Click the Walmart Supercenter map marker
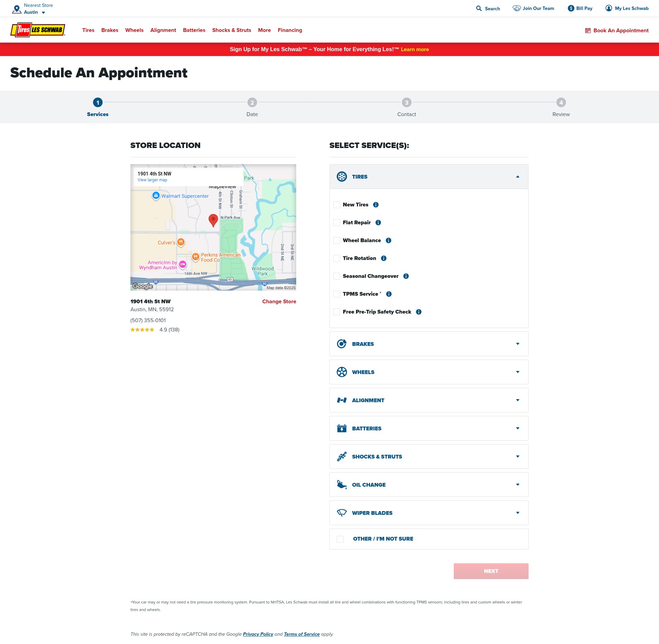Screen dimensions: 659x644 (156, 195)
